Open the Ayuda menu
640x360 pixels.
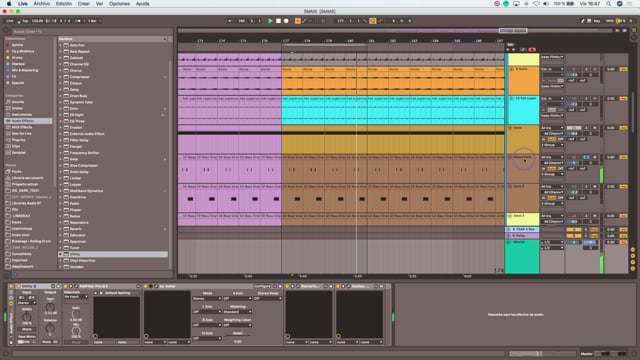tap(142, 4)
